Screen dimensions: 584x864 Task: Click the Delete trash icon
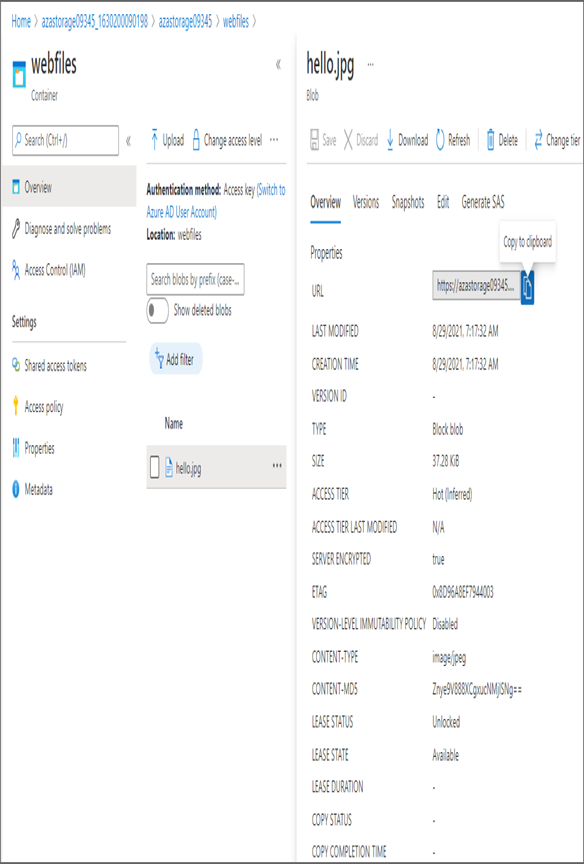pyautogui.click(x=491, y=141)
